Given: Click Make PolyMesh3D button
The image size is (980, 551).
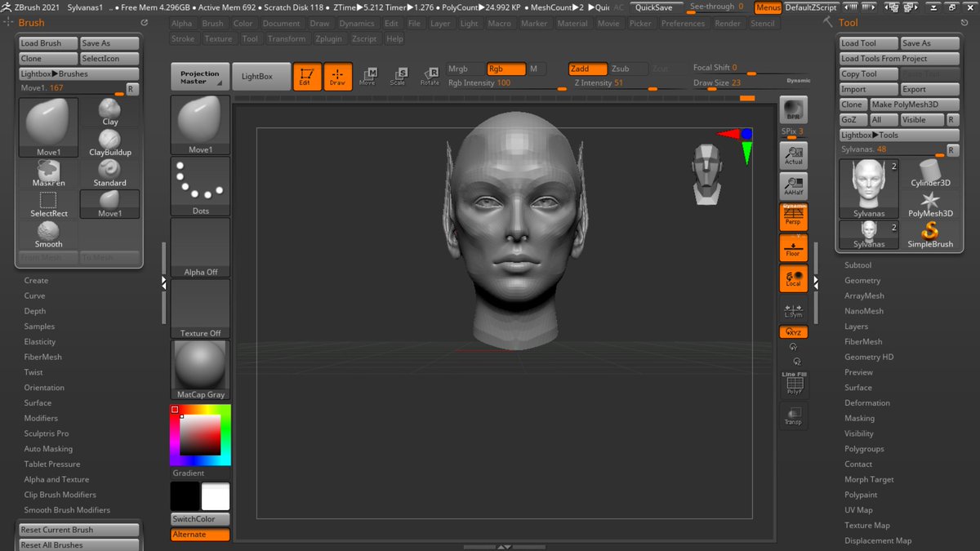Looking at the screenshot, I should [x=914, y=104].
